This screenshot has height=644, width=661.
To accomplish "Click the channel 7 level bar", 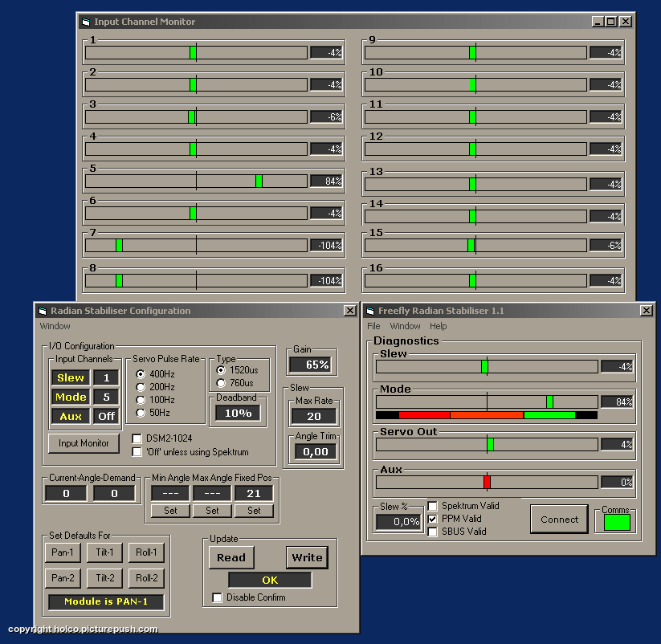I will point(196,245).
